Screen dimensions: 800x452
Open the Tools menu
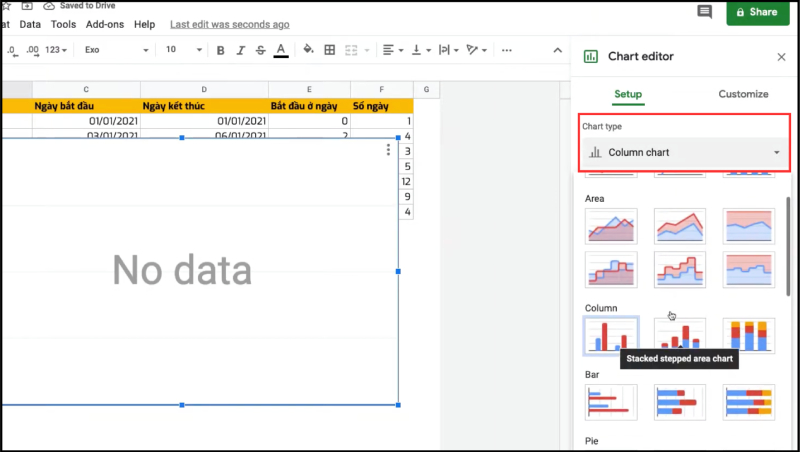point(63,24)
